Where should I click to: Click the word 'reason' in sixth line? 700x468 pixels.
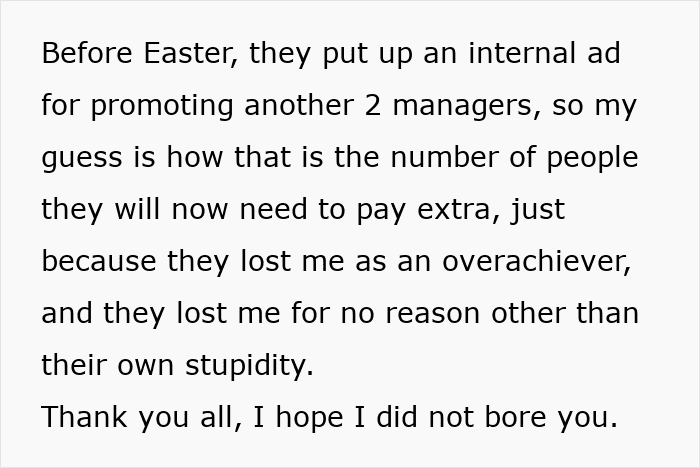click(x=433, y=314)
